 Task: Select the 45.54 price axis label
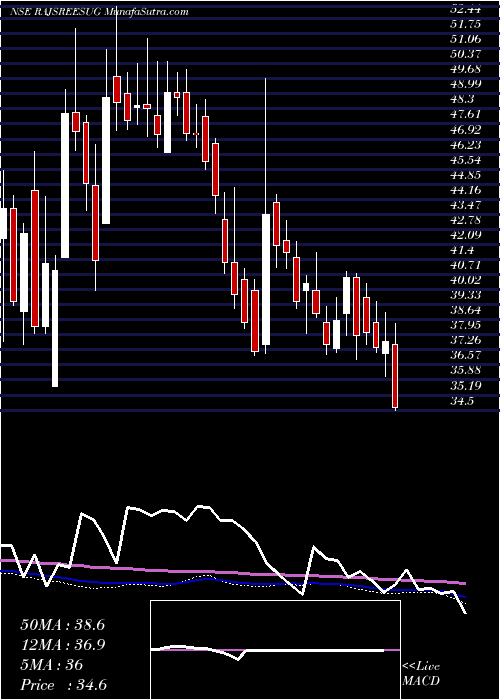point(464,160)
